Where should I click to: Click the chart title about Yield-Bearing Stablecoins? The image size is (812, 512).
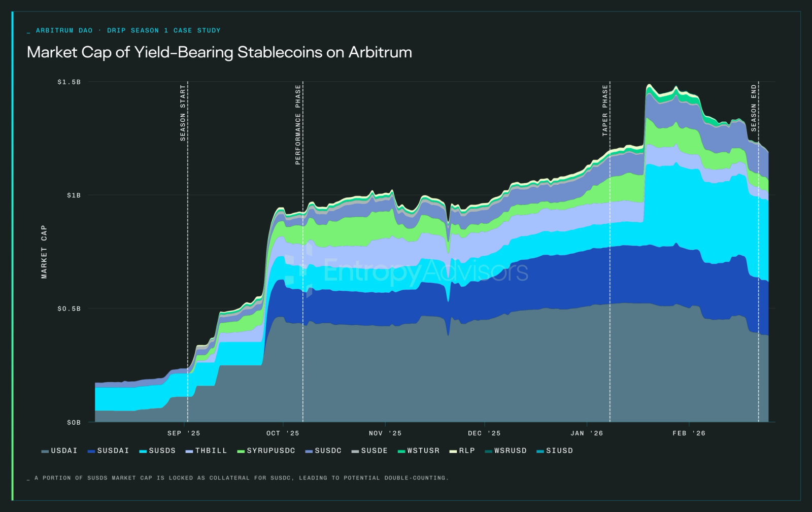(x=219, y=52)
